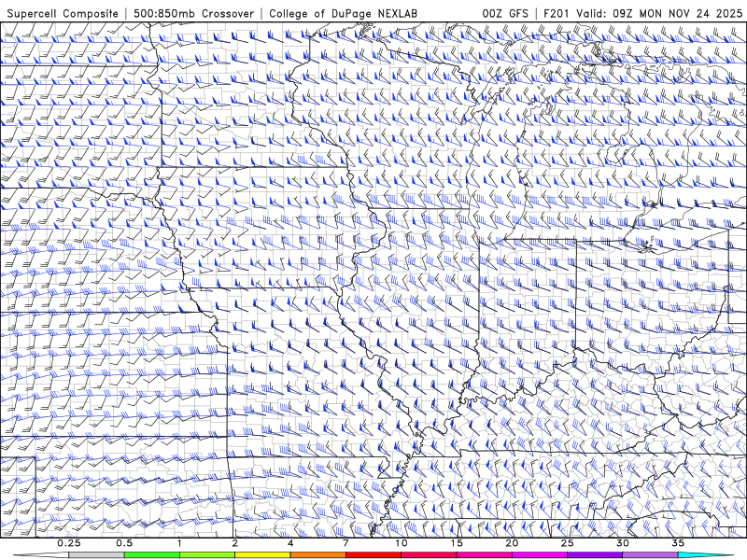Click the "College of DuPage NEXLAB" label
This screenshot has height=560, width=747.
(343, 14)
